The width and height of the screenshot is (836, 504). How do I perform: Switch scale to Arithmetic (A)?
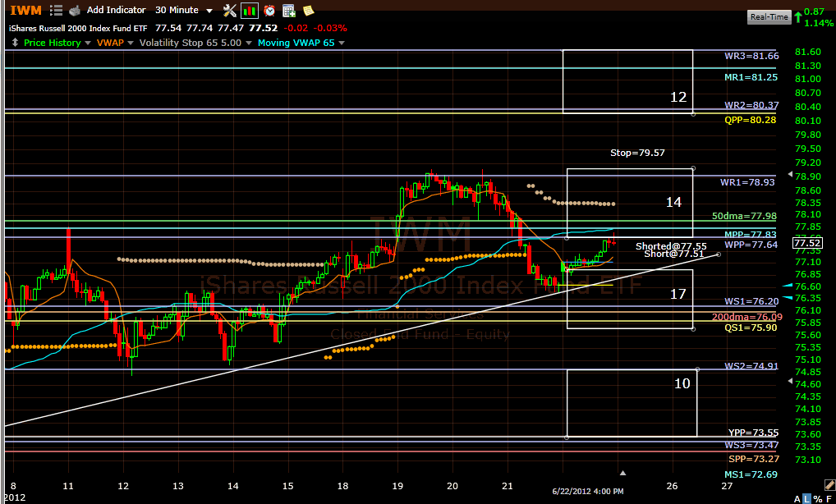[x=797, y=499]
